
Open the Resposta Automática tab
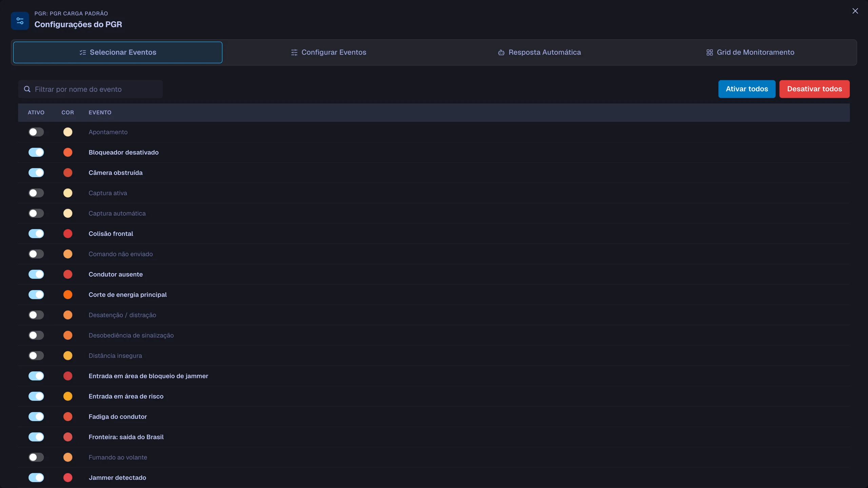tap(539, 53)
